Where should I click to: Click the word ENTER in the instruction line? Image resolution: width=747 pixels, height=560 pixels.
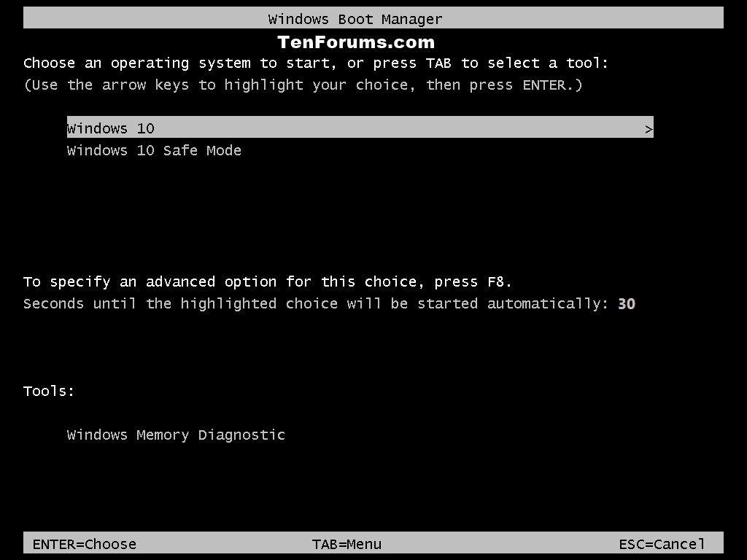544,85
